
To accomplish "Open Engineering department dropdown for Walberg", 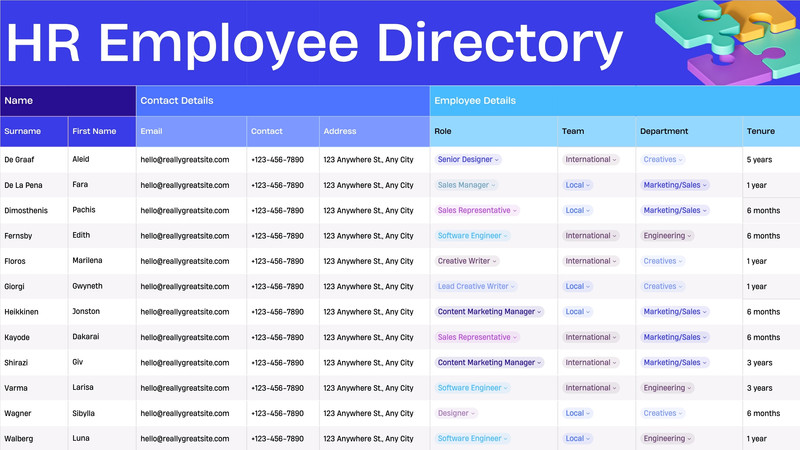I will click(667, 438).
